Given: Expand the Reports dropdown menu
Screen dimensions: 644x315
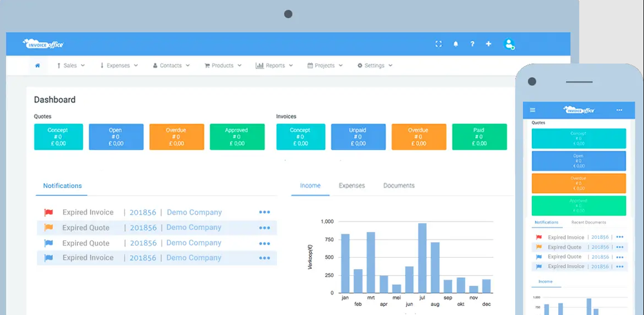Looking at the screenshot, I should [x=274, y=65].
